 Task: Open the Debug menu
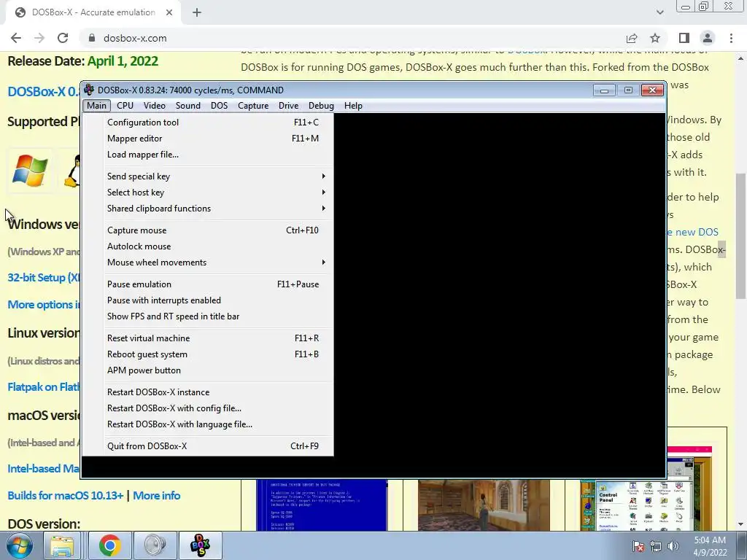click(x=321, y=106)
